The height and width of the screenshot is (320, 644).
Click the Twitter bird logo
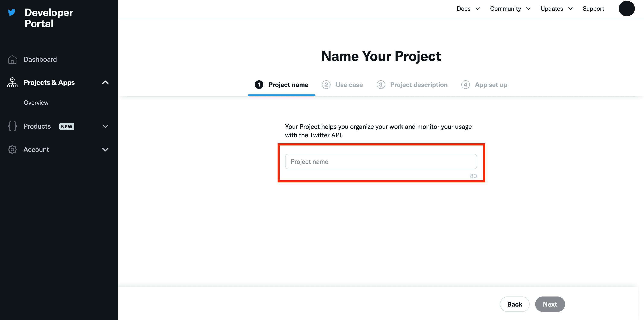pos(12,12)
